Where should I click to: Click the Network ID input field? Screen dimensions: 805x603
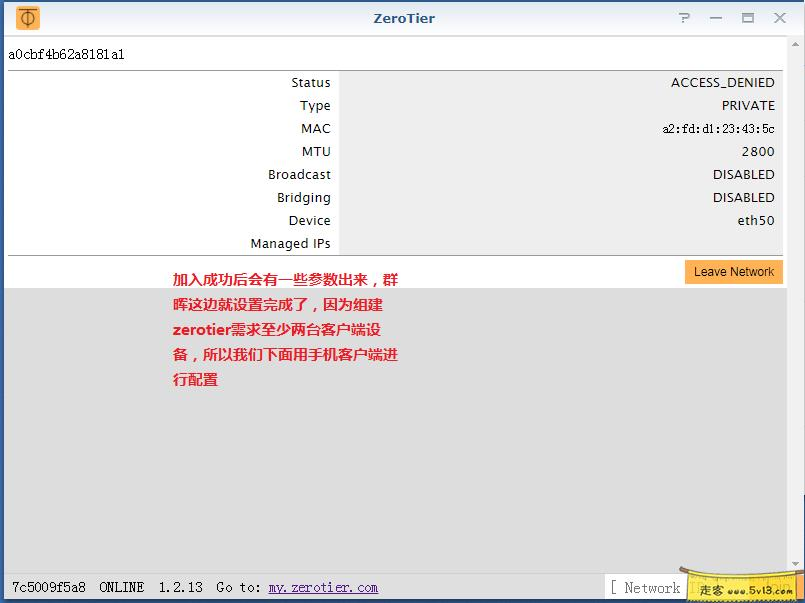pyautogui.click(x=646, y=587)
